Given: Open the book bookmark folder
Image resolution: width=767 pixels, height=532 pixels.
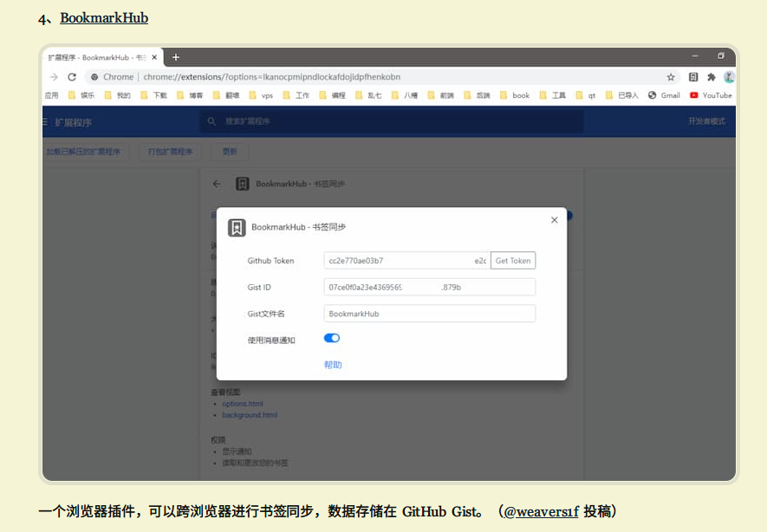Looking at the screenshot, I should click(515, 95).
